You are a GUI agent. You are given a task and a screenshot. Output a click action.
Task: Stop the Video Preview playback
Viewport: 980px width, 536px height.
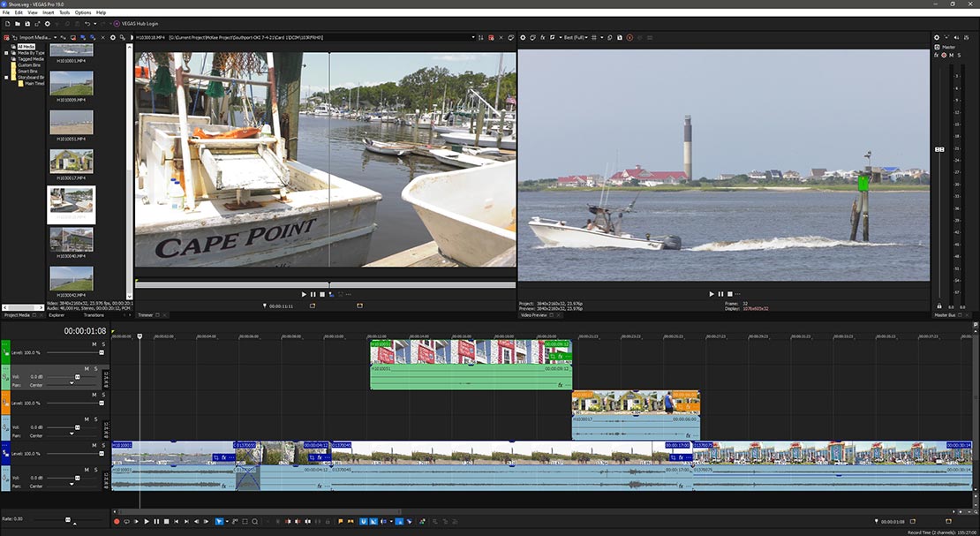[x=729, y=294]
